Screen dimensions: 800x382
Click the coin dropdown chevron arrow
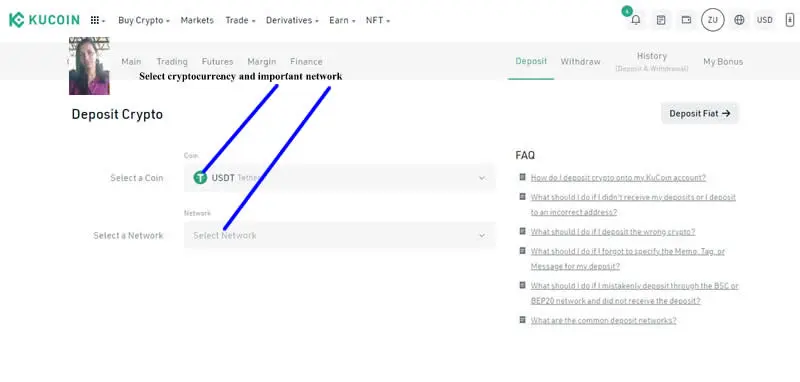point(482,178)
